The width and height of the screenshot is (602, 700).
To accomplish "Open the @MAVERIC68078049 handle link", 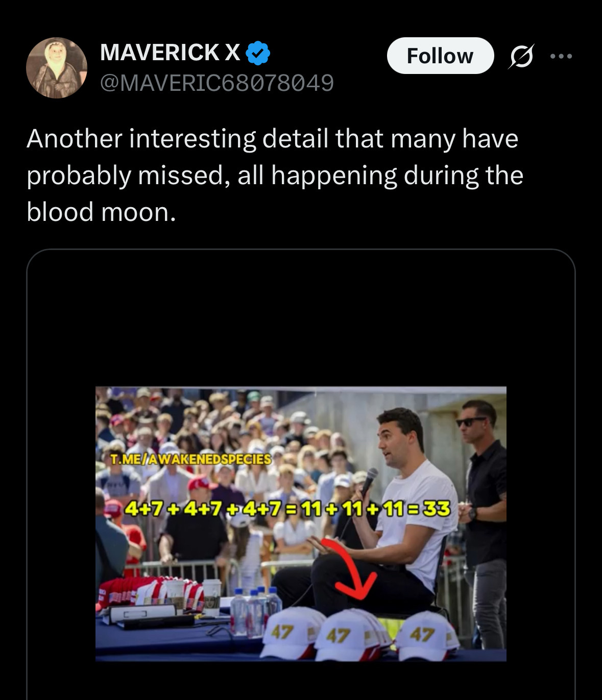I will tap(216, 83).
